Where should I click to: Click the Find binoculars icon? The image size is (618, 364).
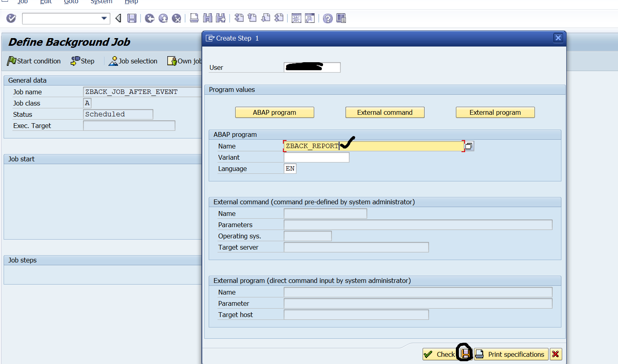pos(207,18)
